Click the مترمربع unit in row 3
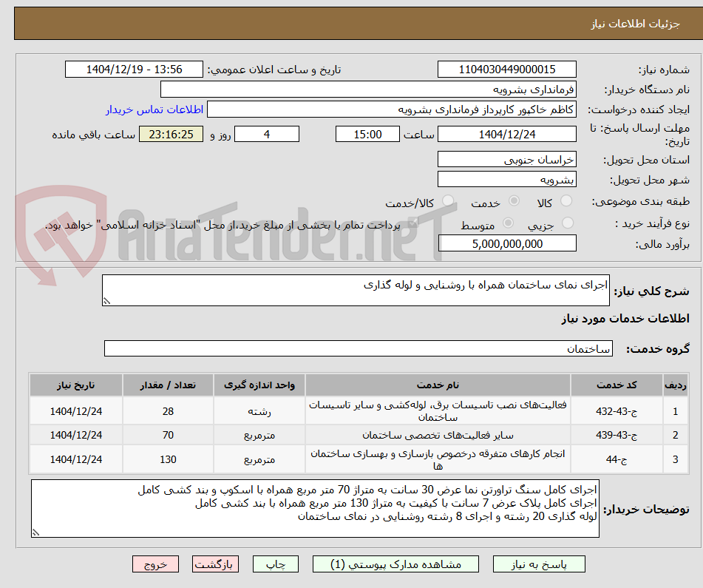Screen dimensions: 703x588 (259, 459)
